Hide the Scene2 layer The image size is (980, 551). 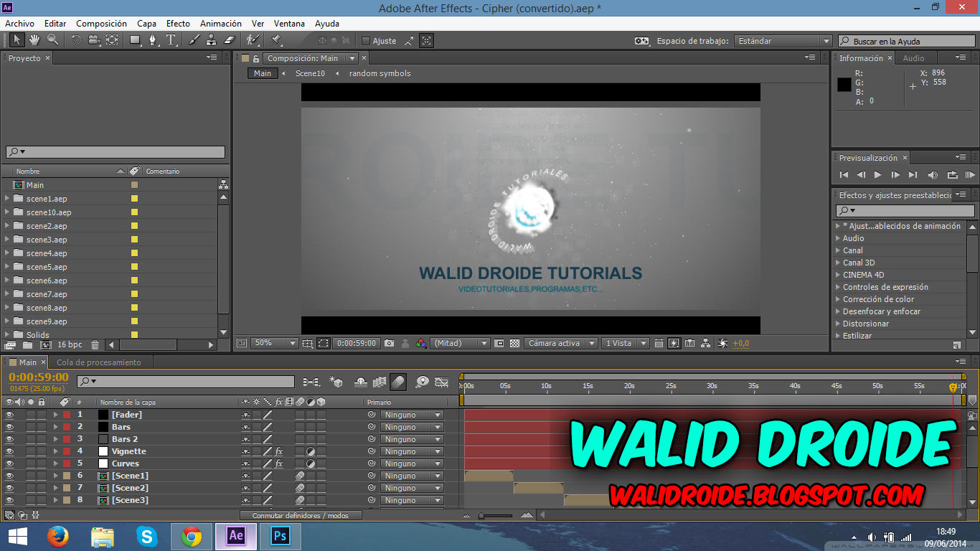point(9,488)
